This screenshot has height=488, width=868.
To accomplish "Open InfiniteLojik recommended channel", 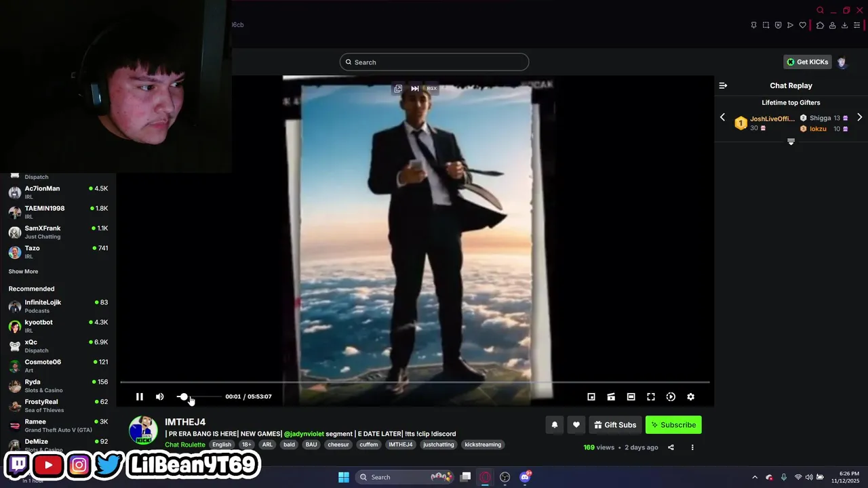I will tap(58, 306).
